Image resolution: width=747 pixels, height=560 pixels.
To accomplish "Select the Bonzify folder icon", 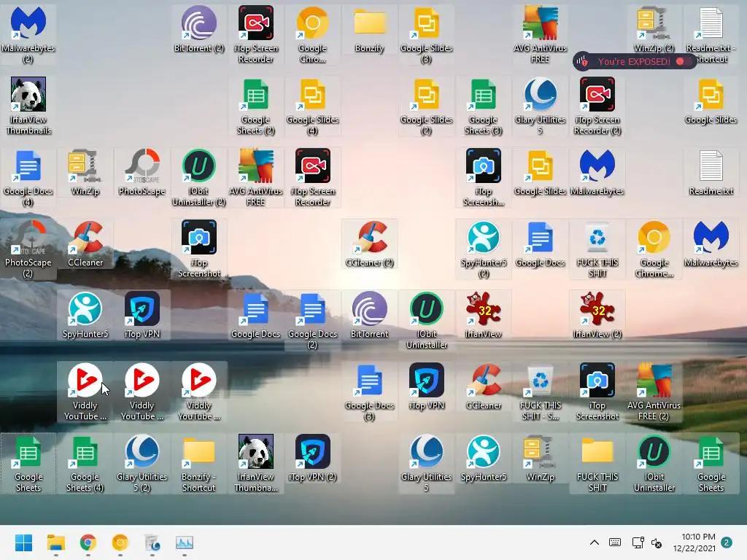I will 369,29.
